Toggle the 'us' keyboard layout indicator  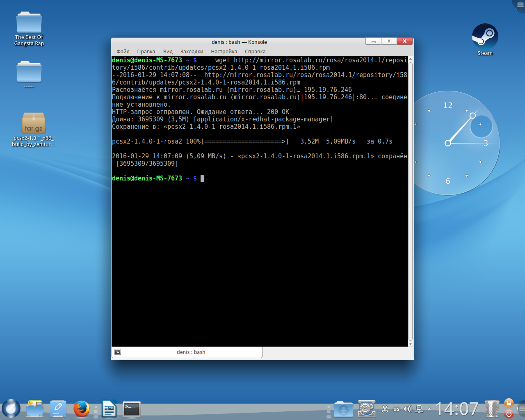click(396, 409)
